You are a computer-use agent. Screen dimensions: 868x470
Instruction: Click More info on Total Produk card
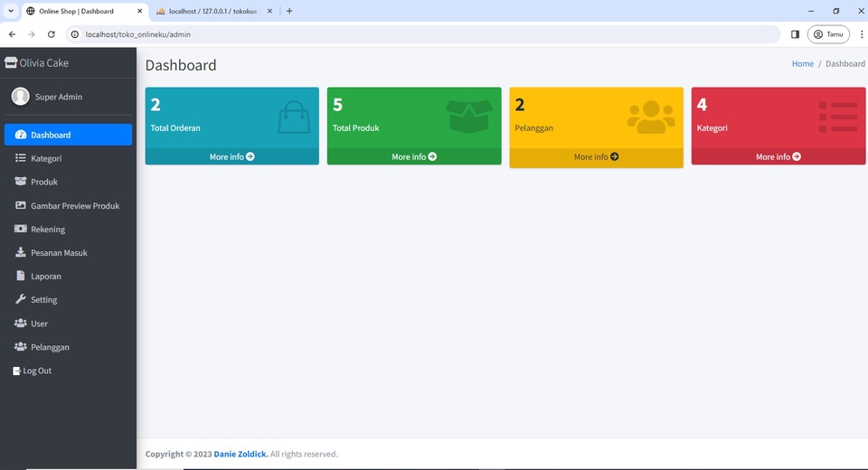414,156
